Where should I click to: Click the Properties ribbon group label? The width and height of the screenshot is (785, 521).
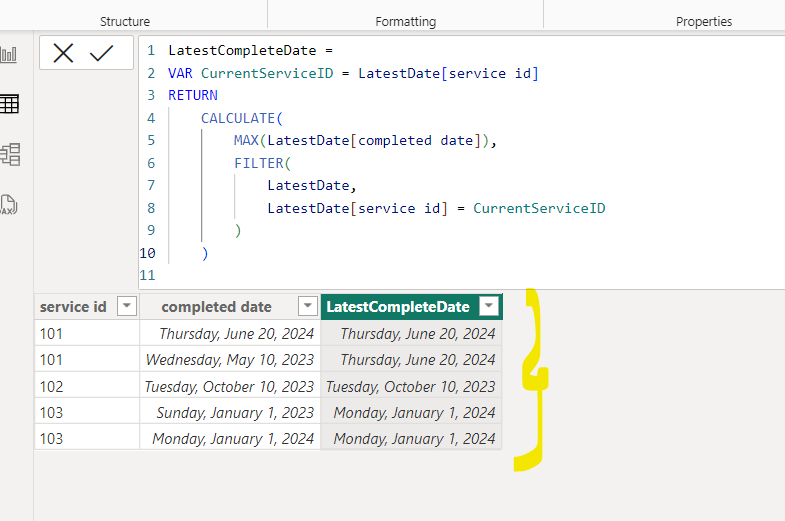[704, 22]
